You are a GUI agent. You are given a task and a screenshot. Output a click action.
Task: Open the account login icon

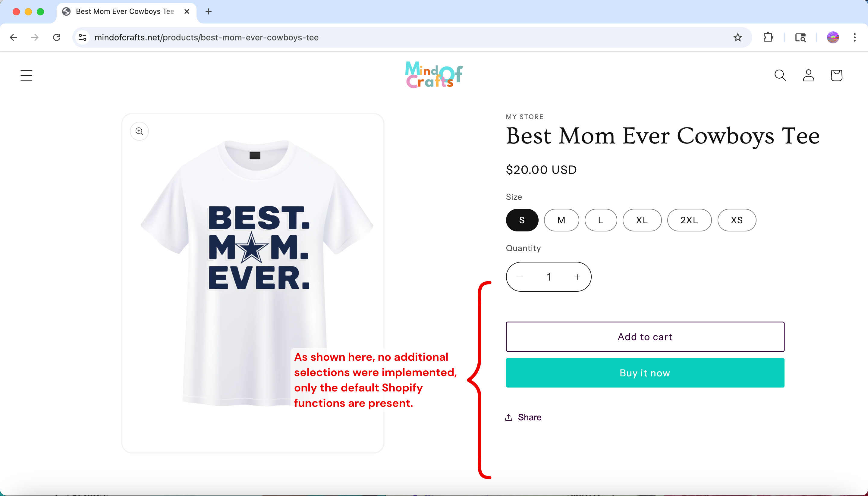808,75
